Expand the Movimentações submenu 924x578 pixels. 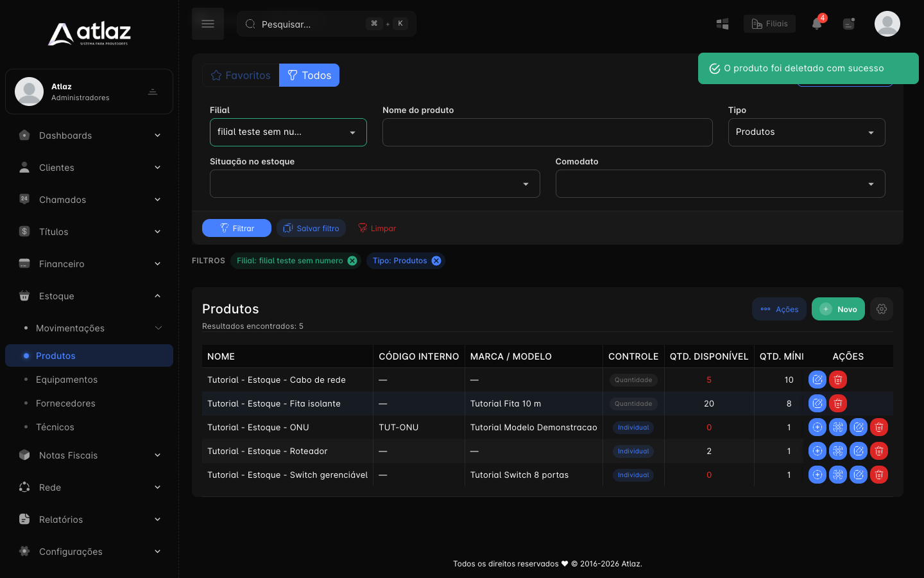tap(89, 328)
